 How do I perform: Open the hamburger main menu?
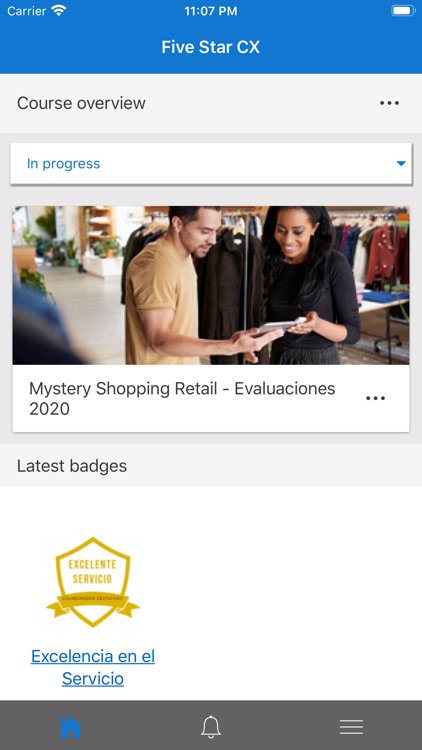352,727
